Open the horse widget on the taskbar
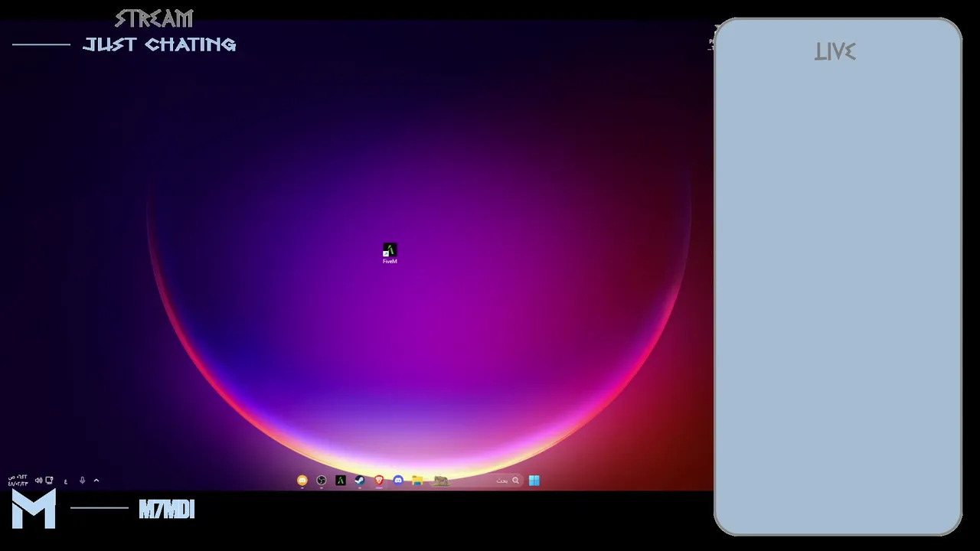This screenshot has height=551, width=980. click(441, 481)
